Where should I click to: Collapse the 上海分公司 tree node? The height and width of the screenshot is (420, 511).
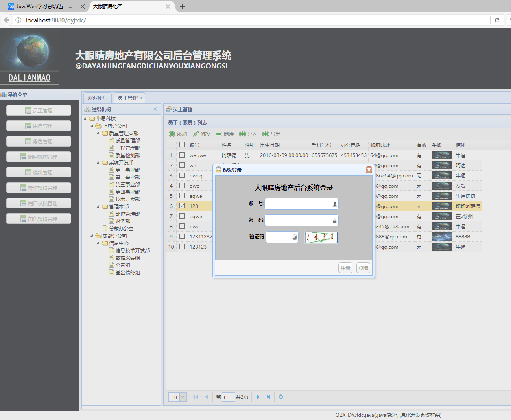(92, 126)
